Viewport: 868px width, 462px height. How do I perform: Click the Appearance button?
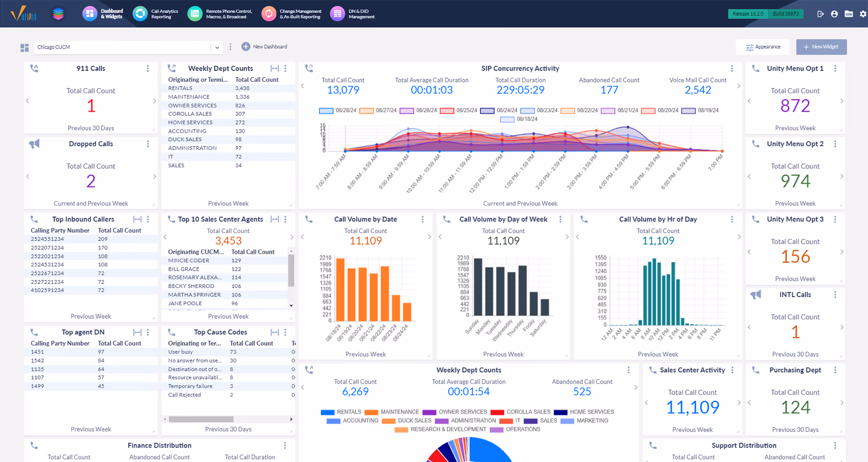coord(763,47)
